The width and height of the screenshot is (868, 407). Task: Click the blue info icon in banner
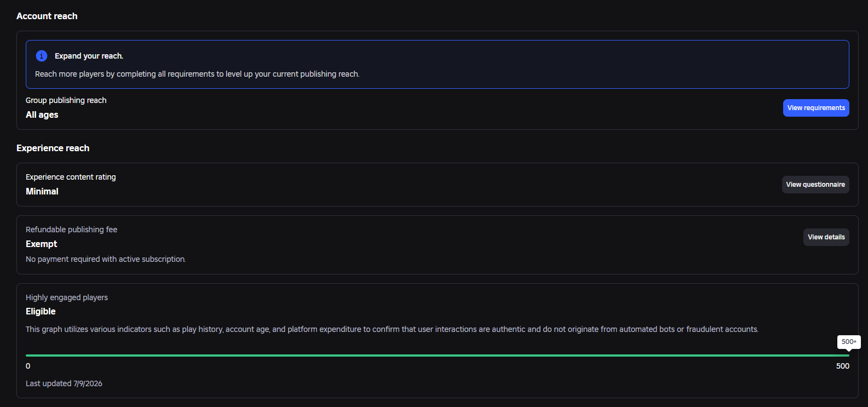[x=41, y=56]
